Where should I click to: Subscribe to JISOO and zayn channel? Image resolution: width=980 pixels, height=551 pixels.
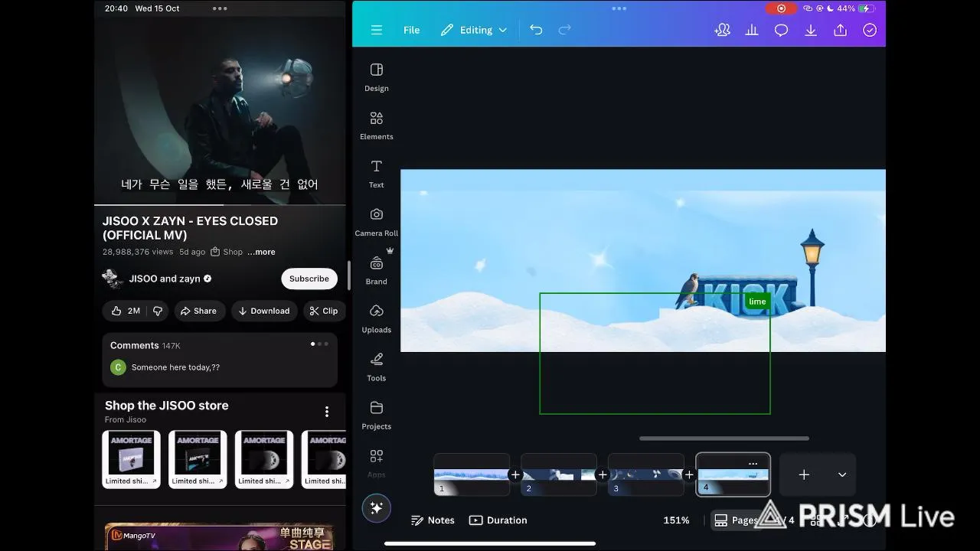pyautogui.click(x=309, y=279)
